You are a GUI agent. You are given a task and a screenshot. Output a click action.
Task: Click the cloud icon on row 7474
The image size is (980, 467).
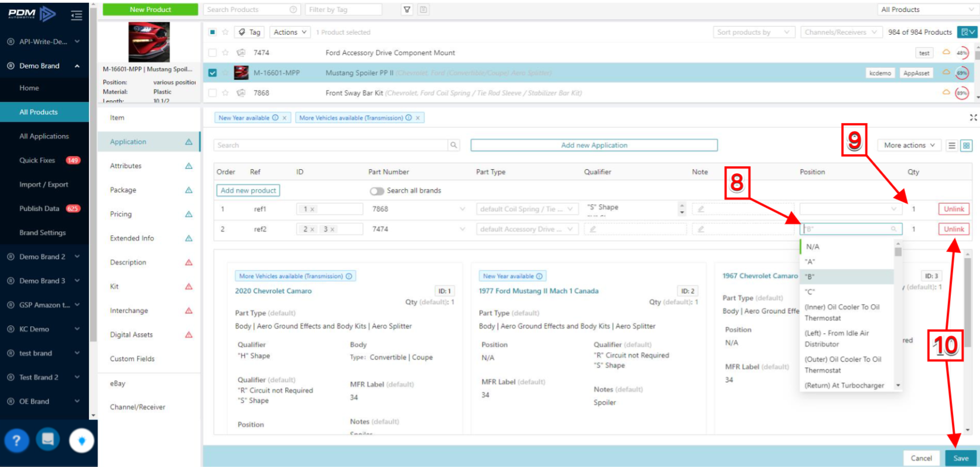(x=946, y=52)
